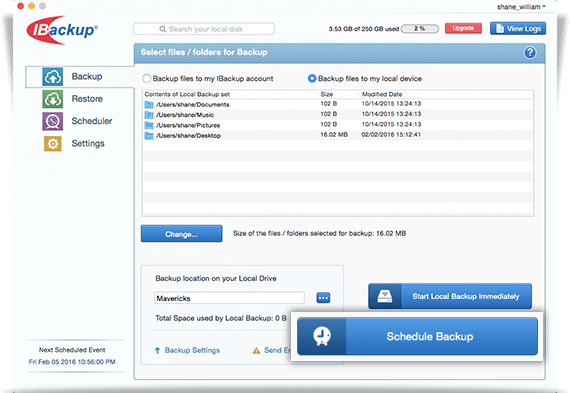This screenshot has width=570, height=393.
Task: Click the Settings gear icon
Action: coord(53,144)
